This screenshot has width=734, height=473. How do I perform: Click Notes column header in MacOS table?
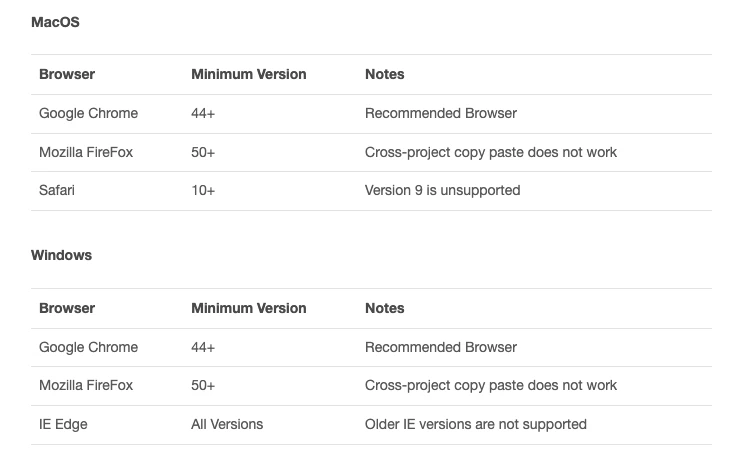[384, 74]
